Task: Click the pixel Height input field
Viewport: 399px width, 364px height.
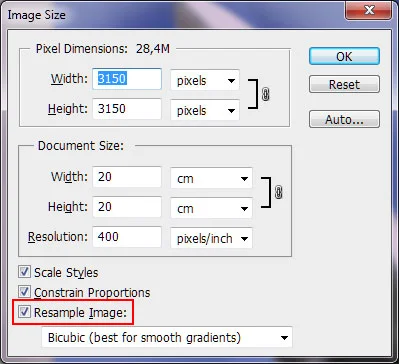Action: pos(127,109)
